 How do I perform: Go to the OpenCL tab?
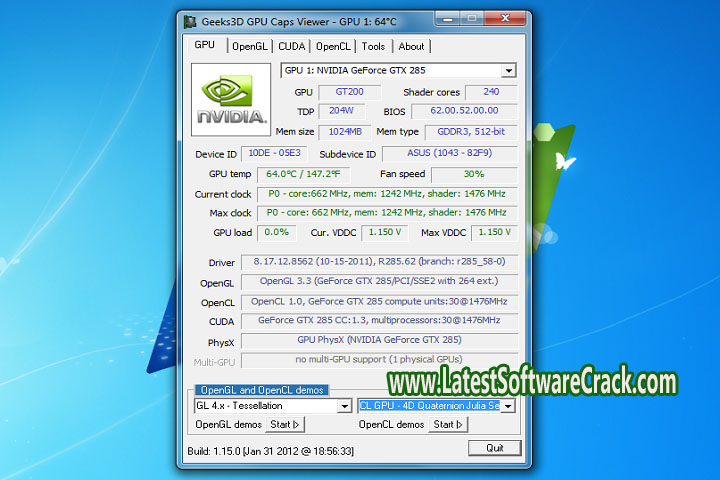(333, 46)
